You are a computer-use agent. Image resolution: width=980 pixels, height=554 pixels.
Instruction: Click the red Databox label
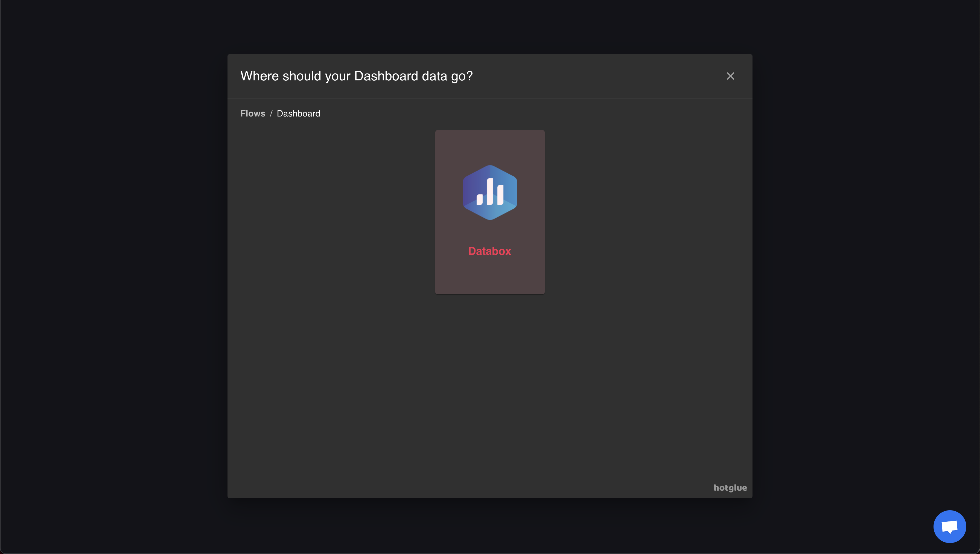(x=490, y=251)
